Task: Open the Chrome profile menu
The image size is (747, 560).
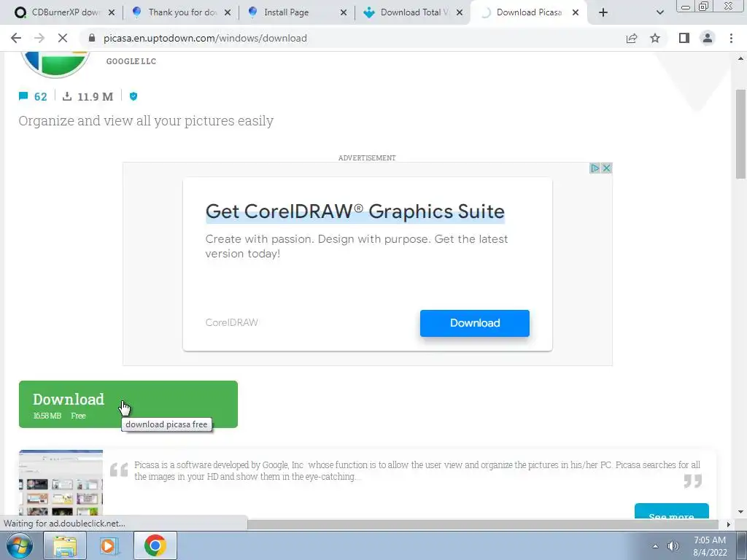Action: 708,38
